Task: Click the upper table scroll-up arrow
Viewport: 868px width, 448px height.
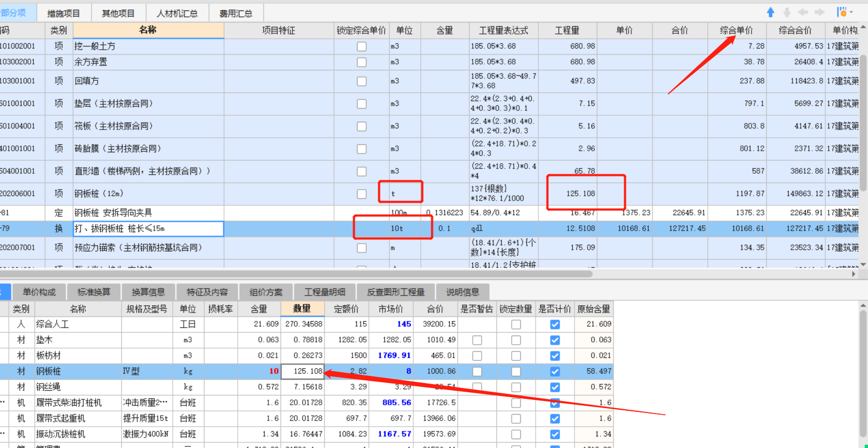Action: [864, 27]
